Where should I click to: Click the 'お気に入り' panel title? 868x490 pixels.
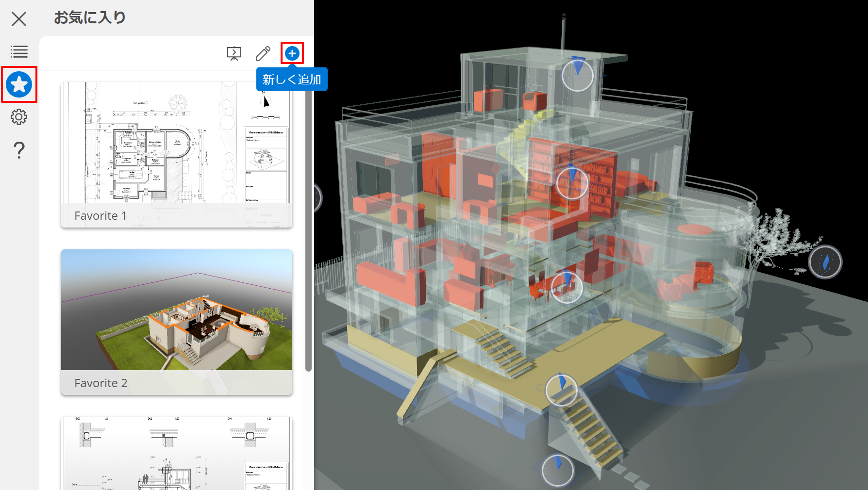[x=90, y=18]
